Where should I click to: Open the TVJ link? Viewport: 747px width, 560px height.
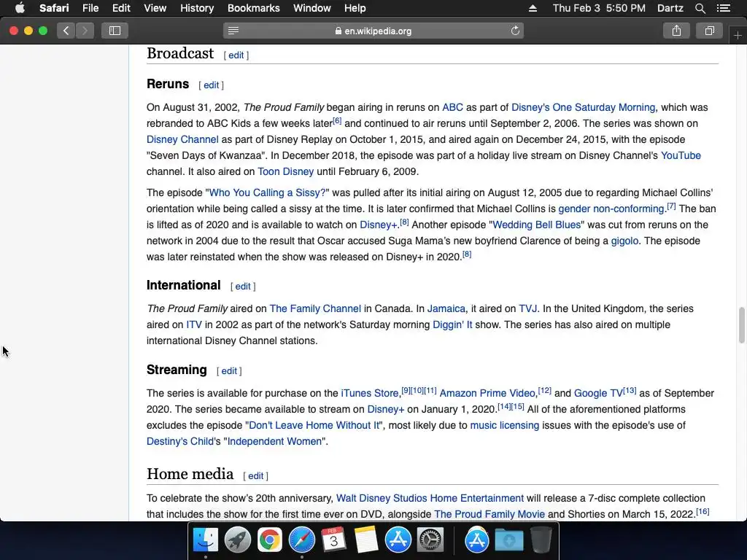pos(528,309)
